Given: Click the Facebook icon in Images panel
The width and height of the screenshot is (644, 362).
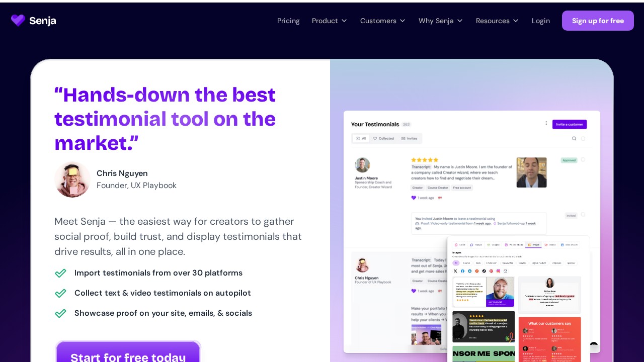Looking at the screenshot, I should click(x=462, y=271).
